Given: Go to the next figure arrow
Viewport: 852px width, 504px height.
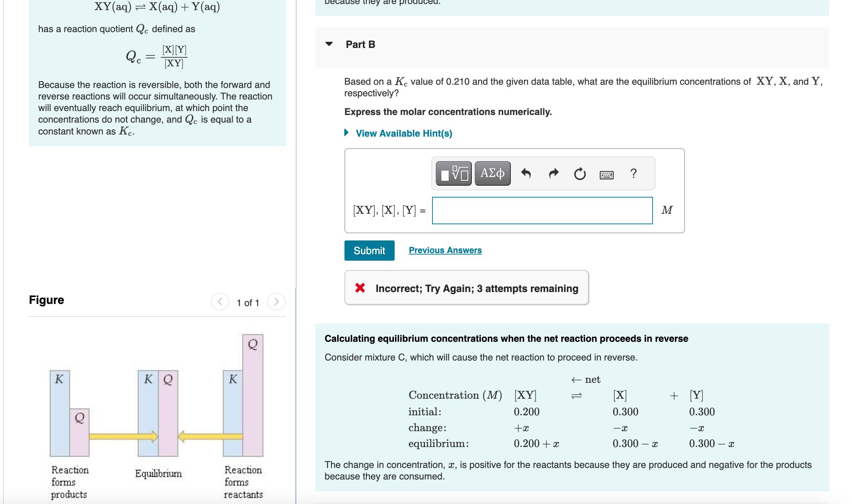Looking at the screenshot, I should coord(276,302).
